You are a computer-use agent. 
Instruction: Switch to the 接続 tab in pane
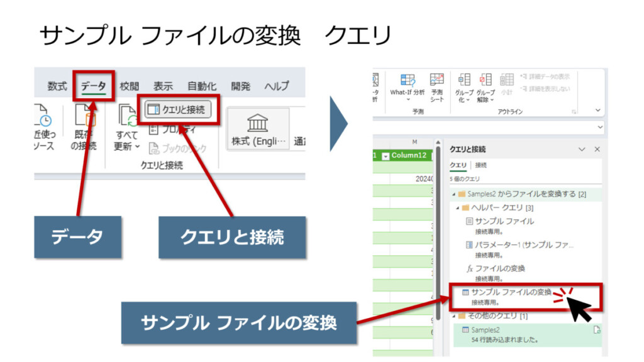tap(480, 165)
